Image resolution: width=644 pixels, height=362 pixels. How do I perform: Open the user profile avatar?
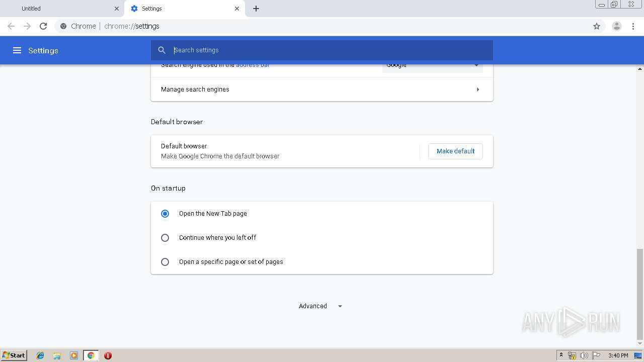click(x=617, y=26)
